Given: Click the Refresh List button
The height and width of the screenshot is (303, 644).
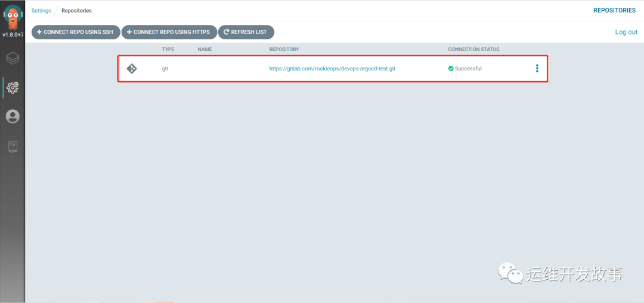Looking at the screenshot, I should 246,32.
